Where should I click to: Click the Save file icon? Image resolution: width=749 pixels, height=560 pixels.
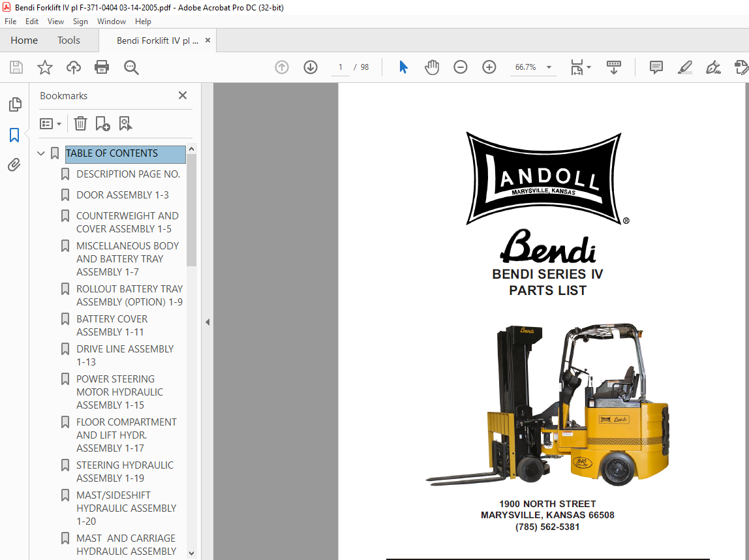(x=16, y=67)
